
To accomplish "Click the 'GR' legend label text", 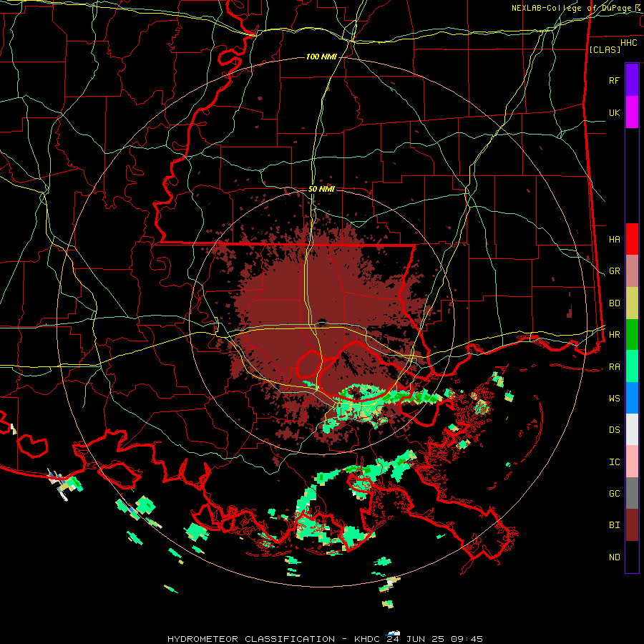I will (x=615, y=271).
